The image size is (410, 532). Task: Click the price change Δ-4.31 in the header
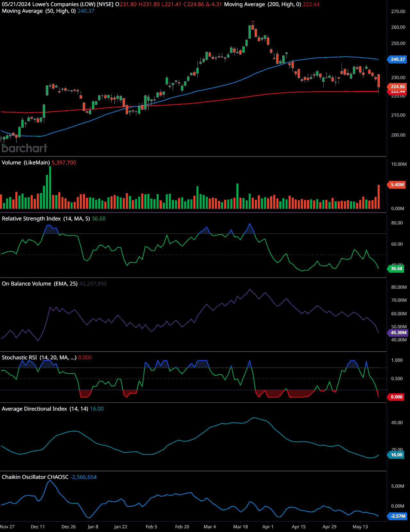pyautogui.click(x=214, y=4)
